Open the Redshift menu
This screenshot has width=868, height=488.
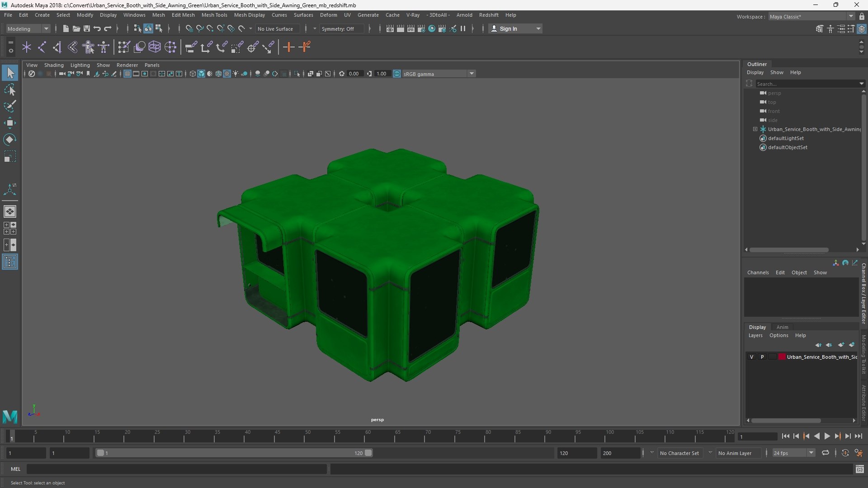pos(489,15)
